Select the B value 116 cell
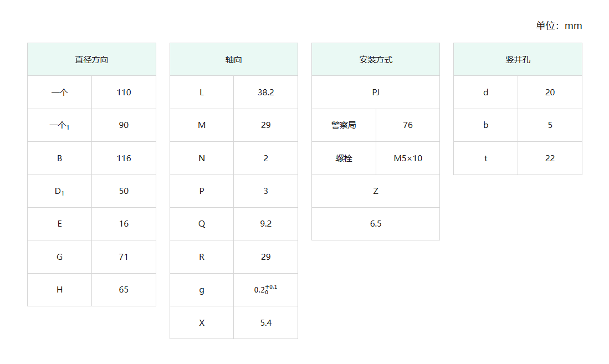This screenshot has height=364, width=609. click(124, 158)
